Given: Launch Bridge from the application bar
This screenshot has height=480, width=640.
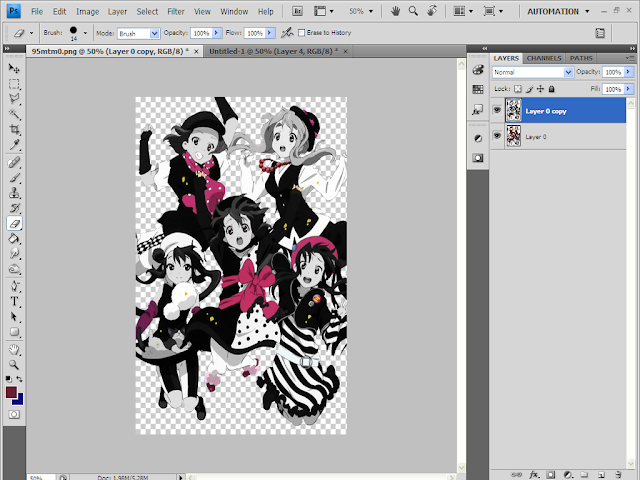Looking at the screenshot, I should tap(297, 11).
